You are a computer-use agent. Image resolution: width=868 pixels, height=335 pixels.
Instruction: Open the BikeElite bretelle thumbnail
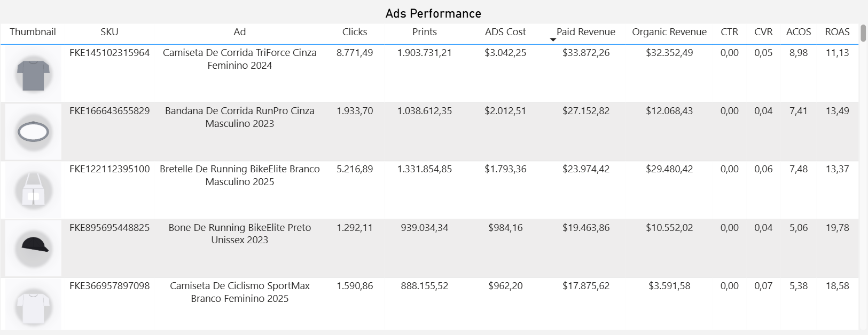(x=33, y=189)
